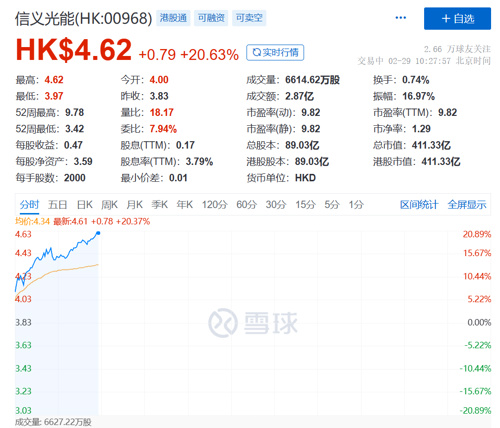Select the 60分 interval tab
Viewport: 500px width, 428px height.
[246, 204]
